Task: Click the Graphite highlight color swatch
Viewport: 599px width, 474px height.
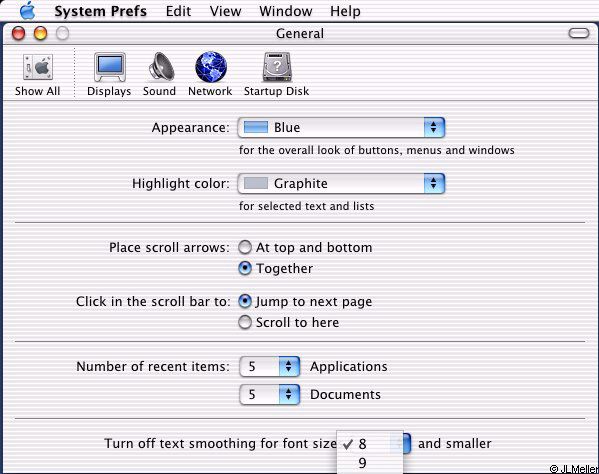Action: pos(256,183)
